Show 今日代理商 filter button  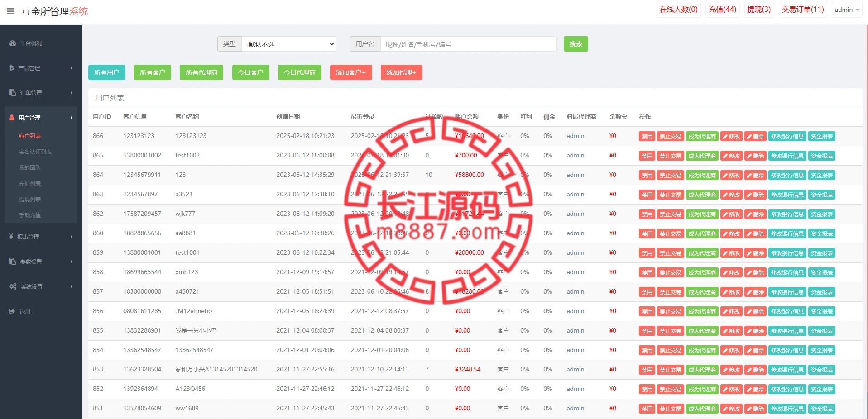(x=300, y=72)
